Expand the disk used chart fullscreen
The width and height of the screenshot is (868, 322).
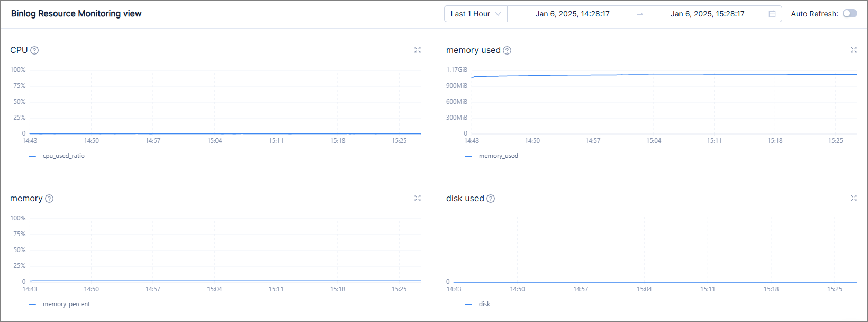point(854,198)
